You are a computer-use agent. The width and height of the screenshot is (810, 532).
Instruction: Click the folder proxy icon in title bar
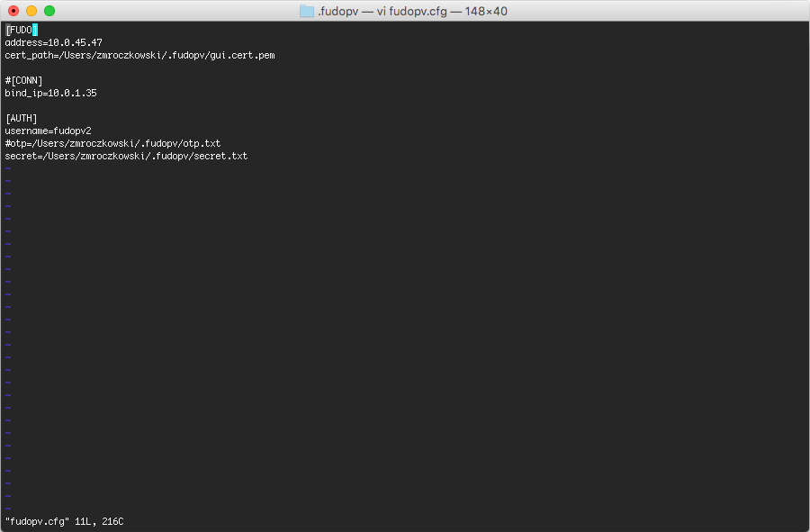coord(306,11)
